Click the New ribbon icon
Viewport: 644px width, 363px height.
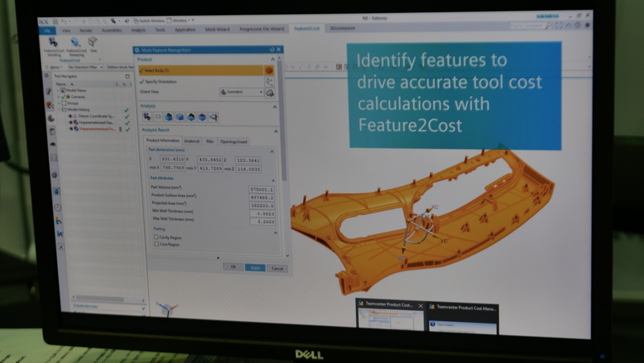93,44
